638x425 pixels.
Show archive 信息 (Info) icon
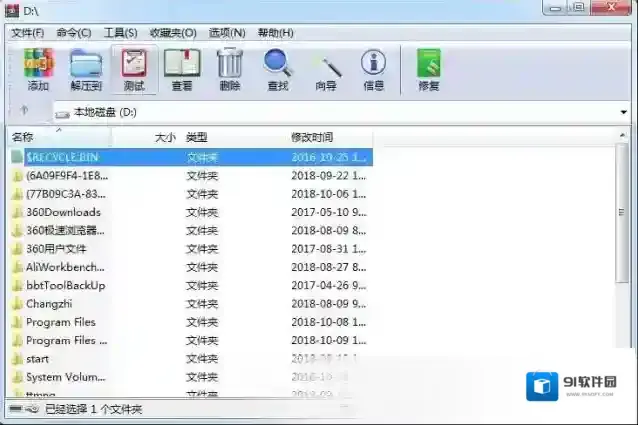(x=373, y=69)
